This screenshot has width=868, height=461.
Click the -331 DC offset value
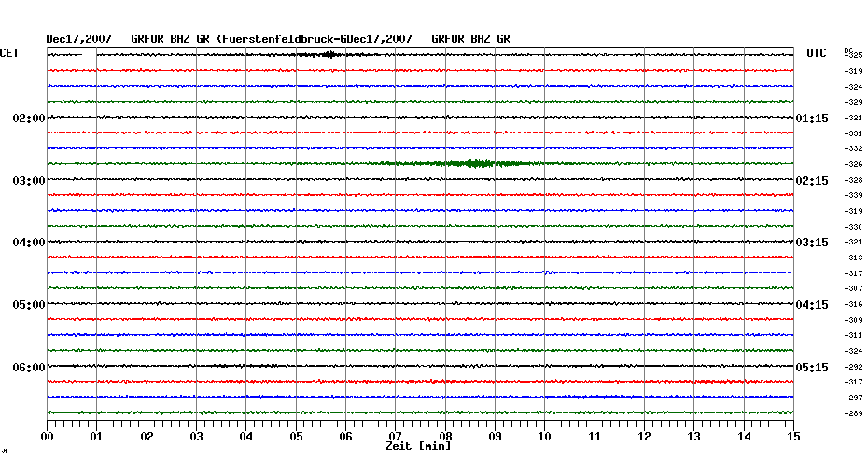tap(853, 133)
